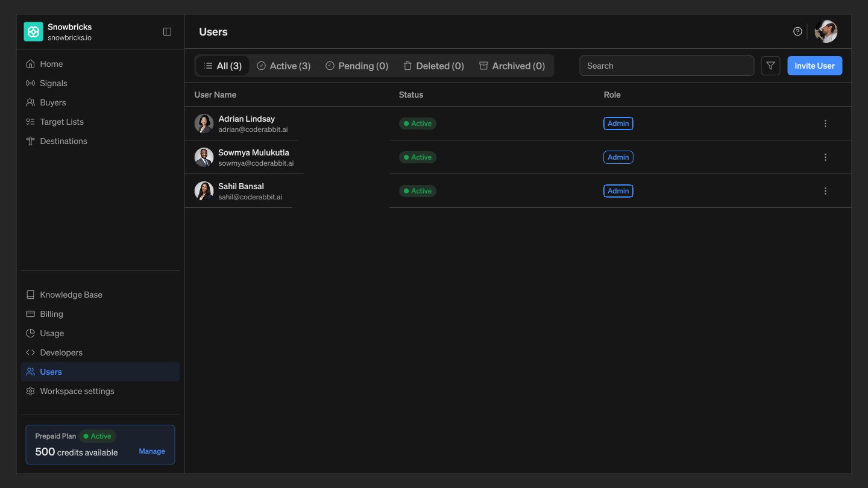The height and width of the screenshot is (488, 868).
Task: Click the 500 credits available text
Action: [x=77, y=452]
